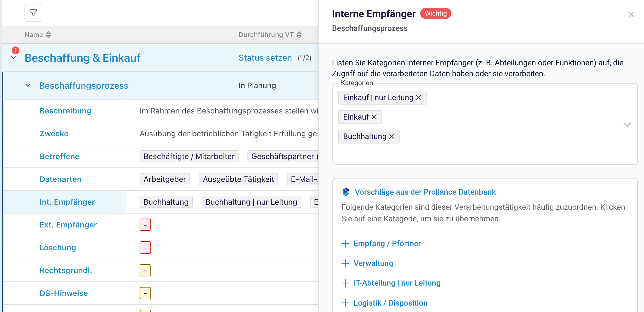Remove the 'Buchhaltung' category tag
Screen dimensions: 644x312
click(x=392, y=137)
